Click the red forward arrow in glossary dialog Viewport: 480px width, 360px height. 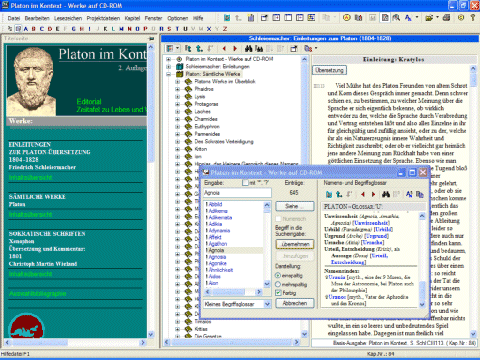(373, 194)
